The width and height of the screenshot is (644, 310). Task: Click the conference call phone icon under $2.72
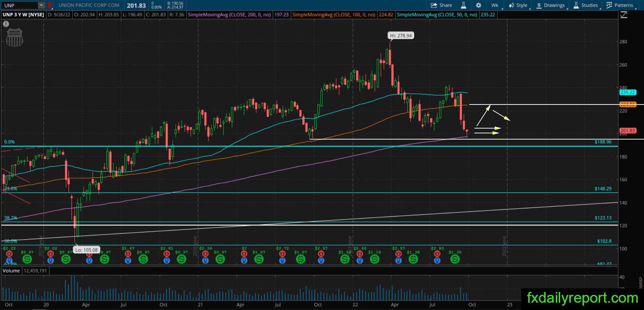click(x=282, y=254)
